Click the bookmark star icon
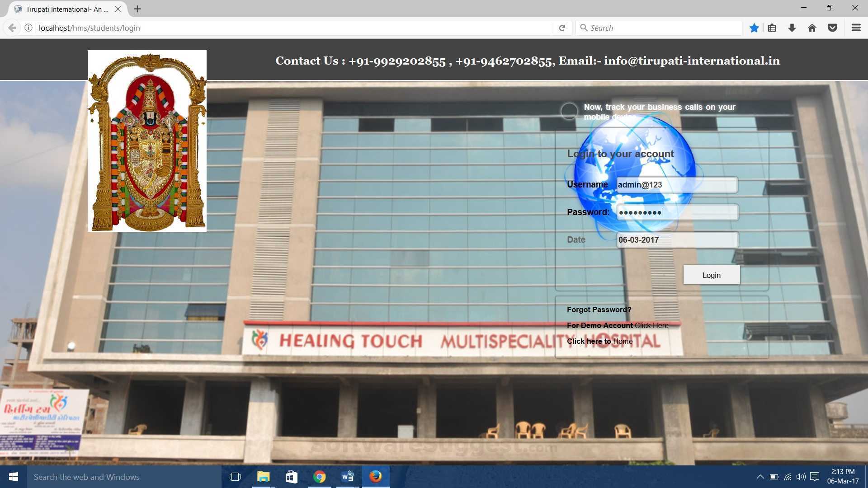868x488 pixels. coord(754,28)
